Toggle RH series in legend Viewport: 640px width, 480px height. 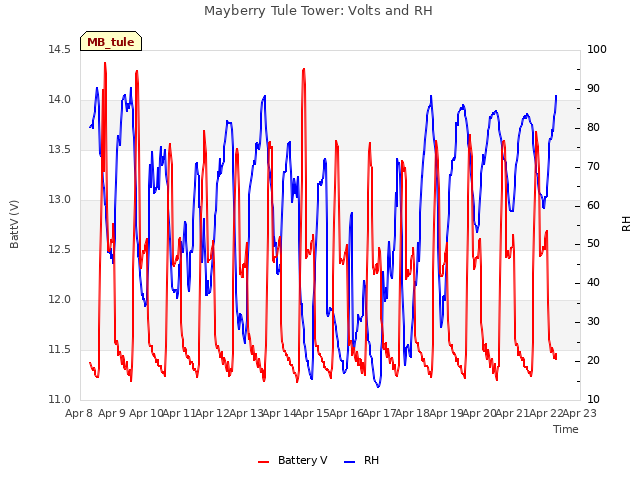(362, 460)
